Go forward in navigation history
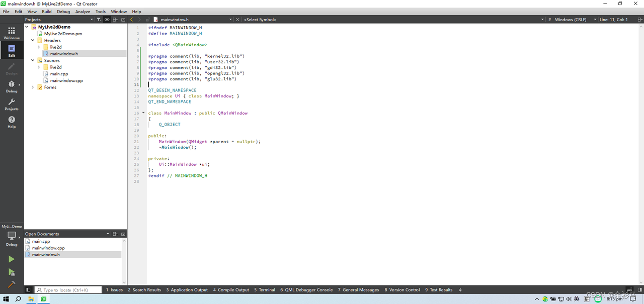This screenshot has height=304, width=644. pos(140,20)
